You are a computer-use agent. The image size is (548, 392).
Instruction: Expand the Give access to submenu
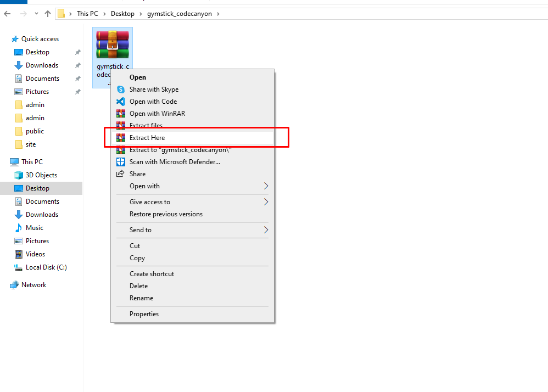coord(266,202)
